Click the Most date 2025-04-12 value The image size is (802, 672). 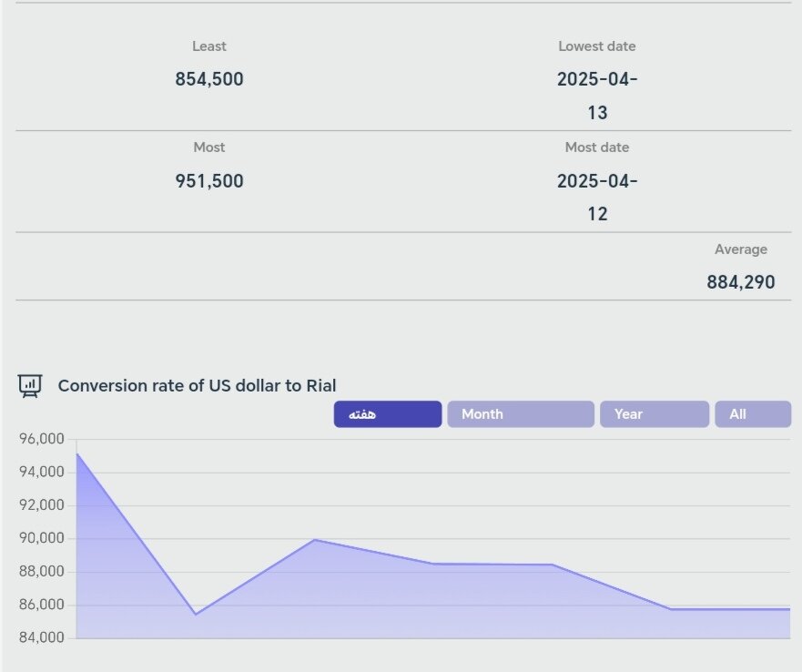coord(597,198)
